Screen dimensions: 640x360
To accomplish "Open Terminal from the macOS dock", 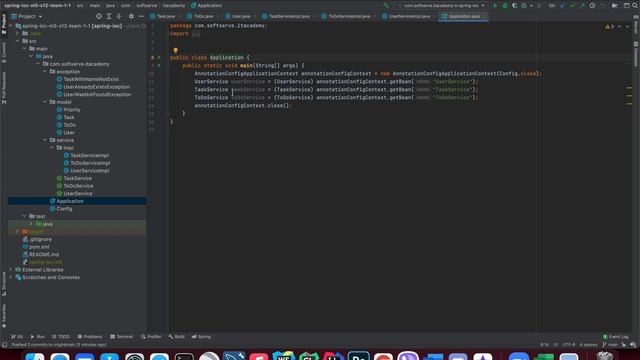I will [x=184, y=357].
